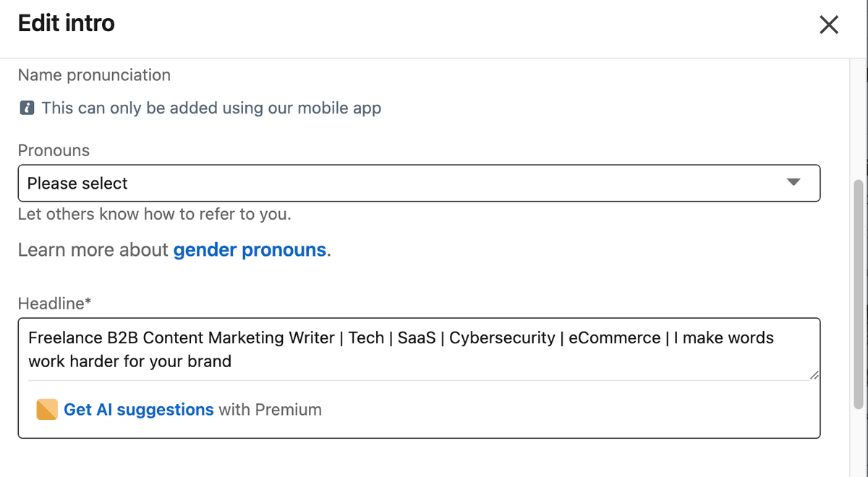Viewport: 868px width, 477px height.
Task: Open the gender pronouns link
Action: point(250,250)
